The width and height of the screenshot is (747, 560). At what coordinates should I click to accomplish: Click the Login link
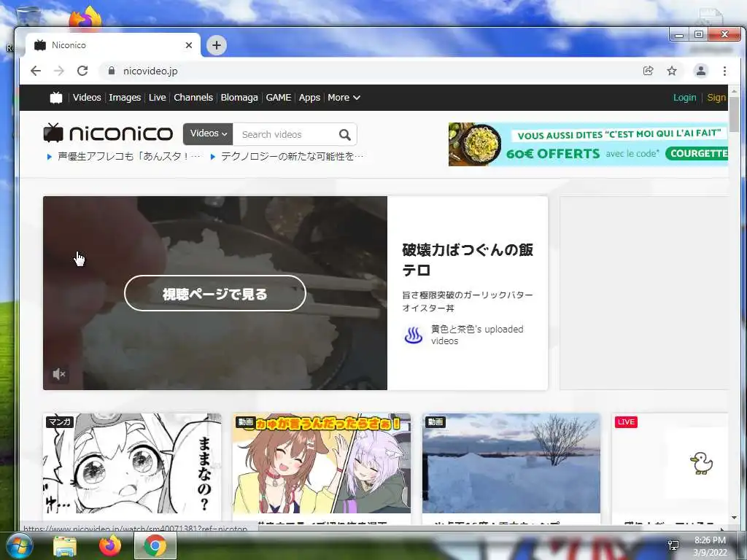point(684,98)
